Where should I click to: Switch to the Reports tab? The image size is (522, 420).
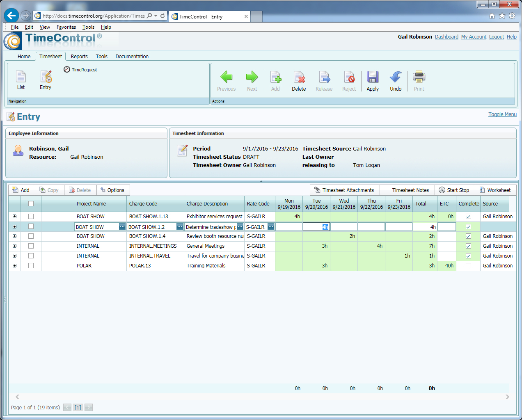coord(79,56)
